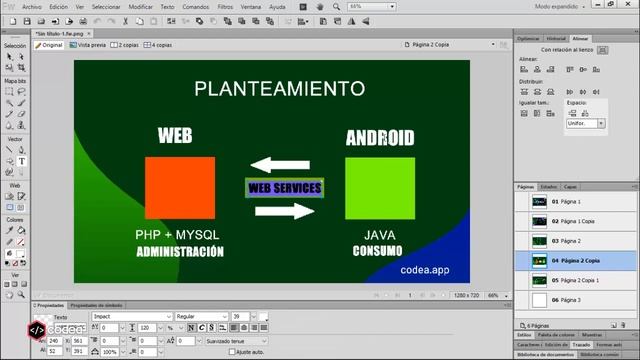Select the Slice tool in Web section
This screenshot has height=360, width=640.
(21, 196)
